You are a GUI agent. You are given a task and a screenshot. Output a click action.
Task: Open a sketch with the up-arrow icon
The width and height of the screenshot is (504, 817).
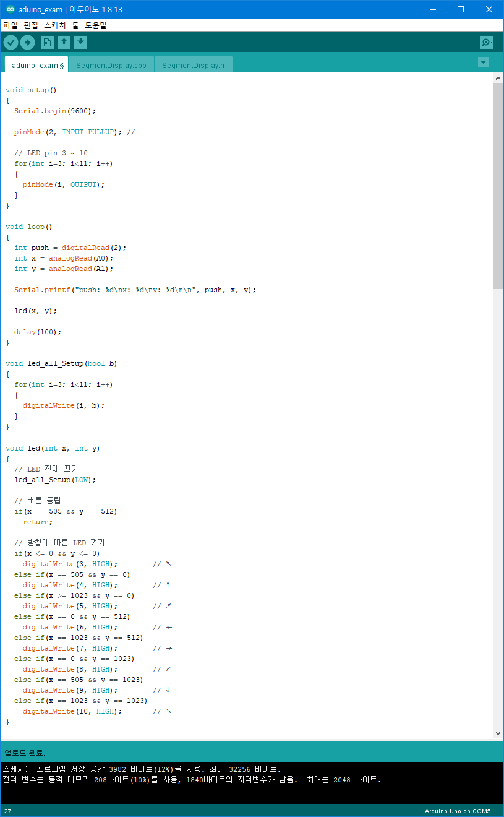point(64,42)
